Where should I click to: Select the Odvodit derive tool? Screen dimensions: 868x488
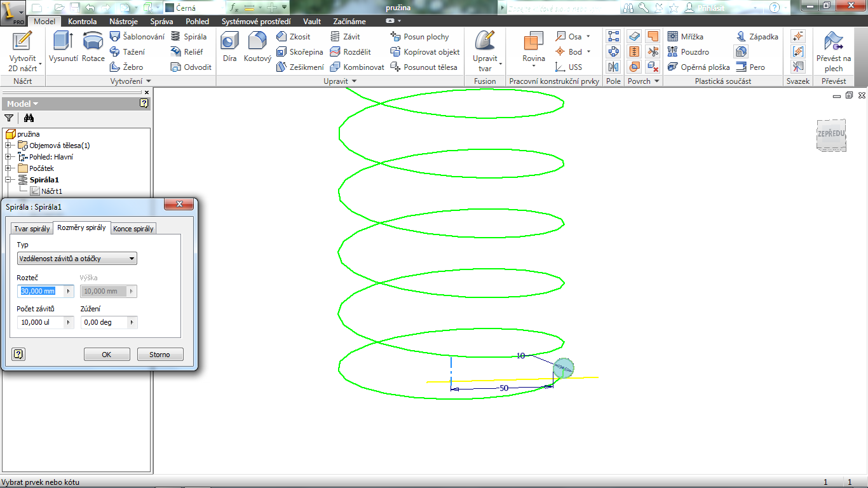tap(191, 67)
